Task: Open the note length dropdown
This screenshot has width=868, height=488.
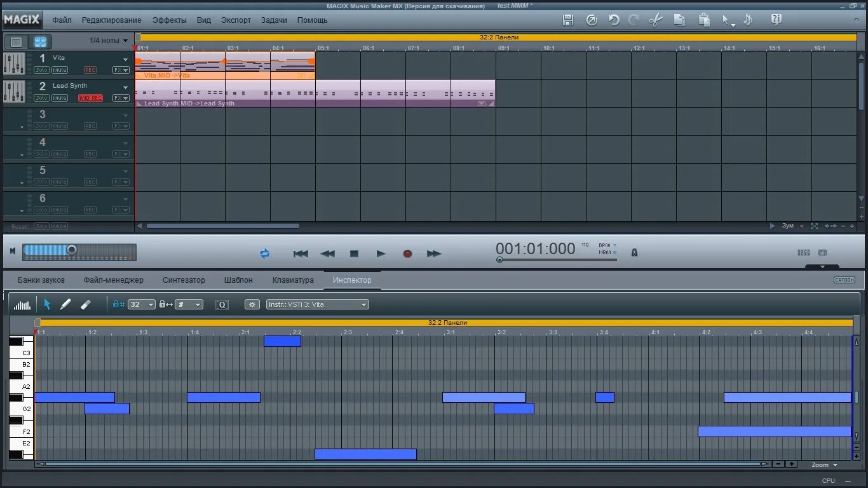Action: pos(189,304)
